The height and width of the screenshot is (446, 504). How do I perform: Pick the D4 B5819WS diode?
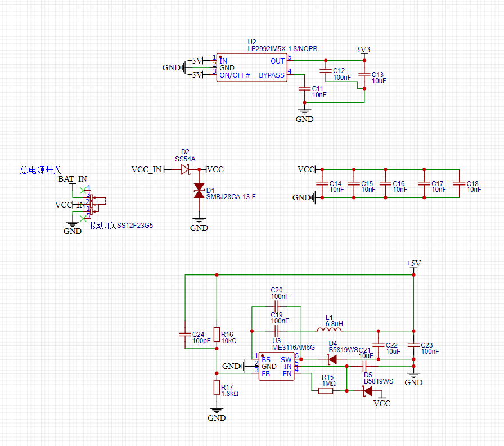pos(332,359)
